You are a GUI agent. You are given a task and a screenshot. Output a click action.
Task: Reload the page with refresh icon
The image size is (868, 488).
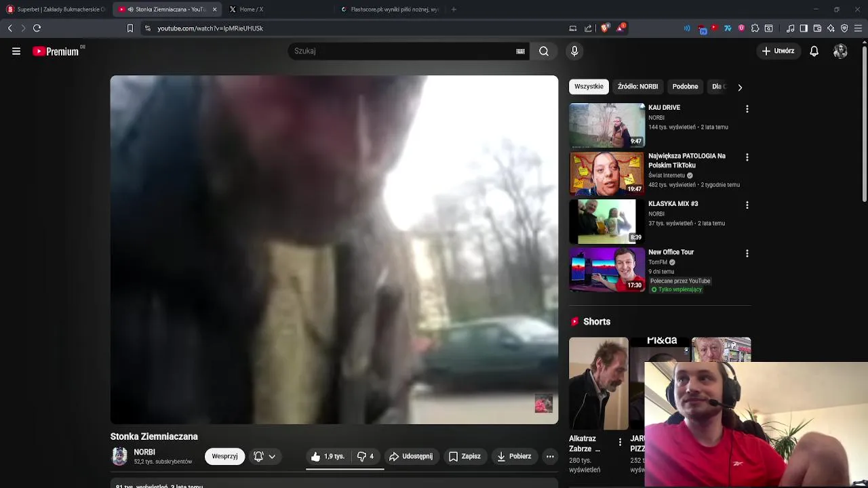37,28
